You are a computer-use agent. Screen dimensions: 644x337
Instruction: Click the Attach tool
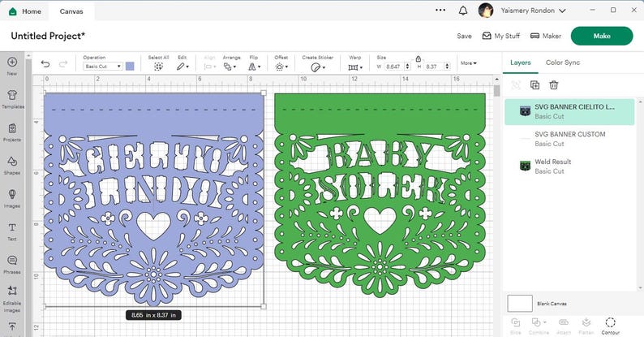click(564, 326)
